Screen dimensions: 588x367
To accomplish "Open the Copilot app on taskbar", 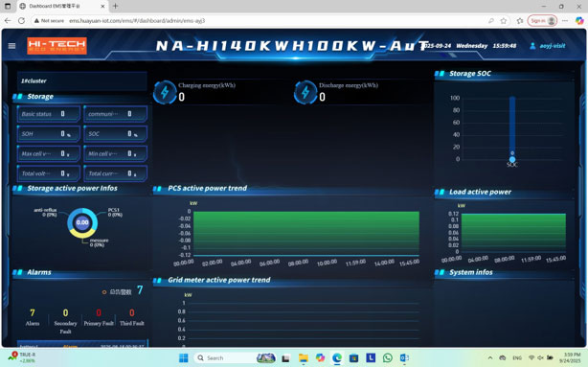I will (320, 357).
